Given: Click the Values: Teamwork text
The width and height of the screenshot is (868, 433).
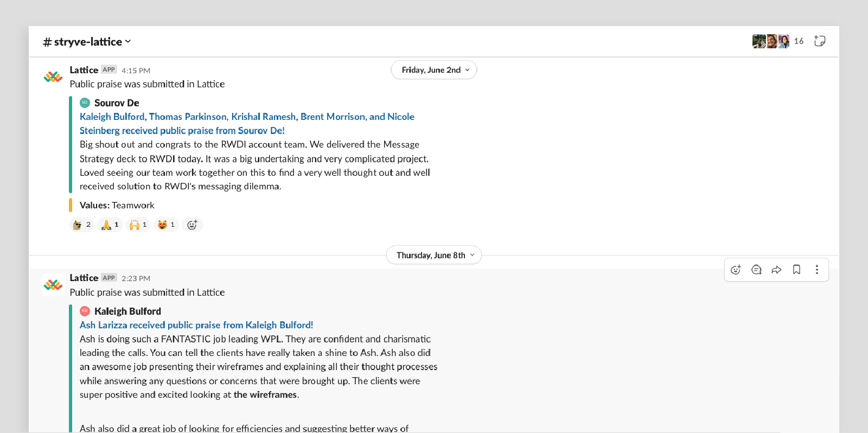Looking at the screenshot, I should click(117, 205).
